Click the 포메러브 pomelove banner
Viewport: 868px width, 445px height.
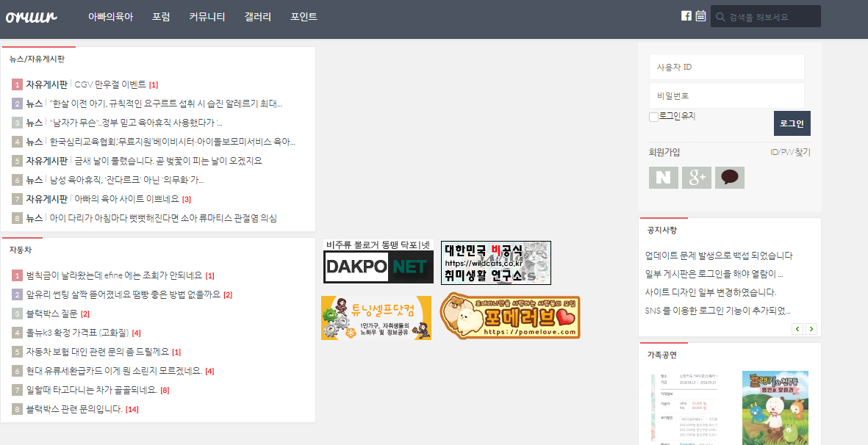point(509,316)
